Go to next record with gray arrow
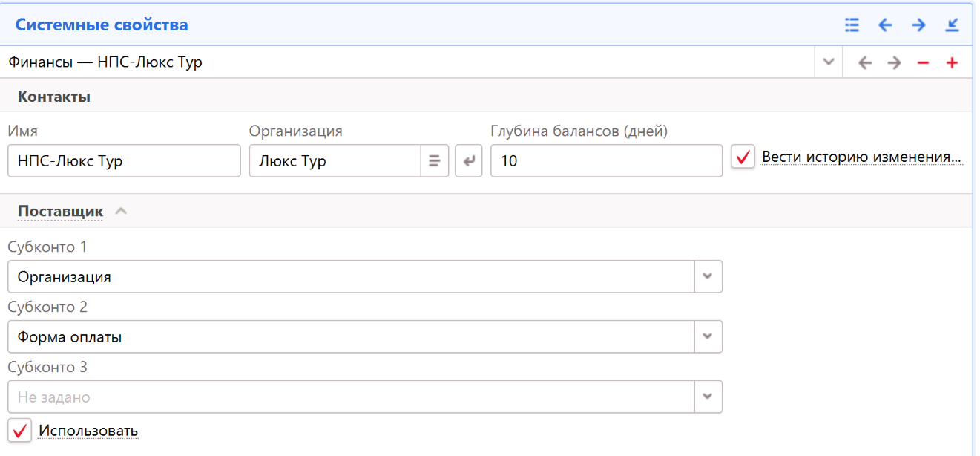 [x=894, y=63]
